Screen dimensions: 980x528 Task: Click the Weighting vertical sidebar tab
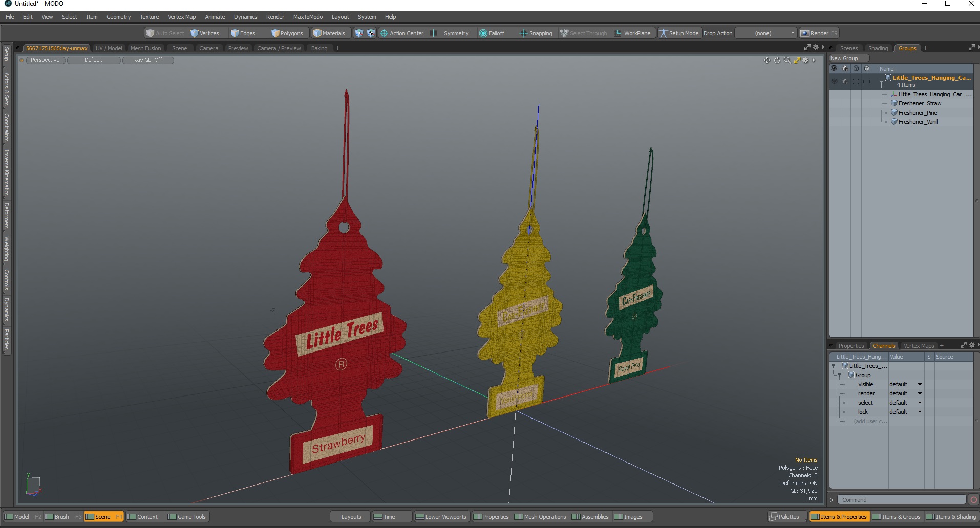(x=7, y=249)
